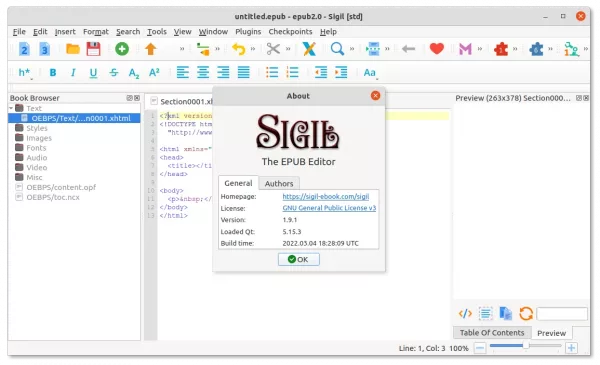Run the blue puzzle piece plugin icon

(x=536, y=49)
